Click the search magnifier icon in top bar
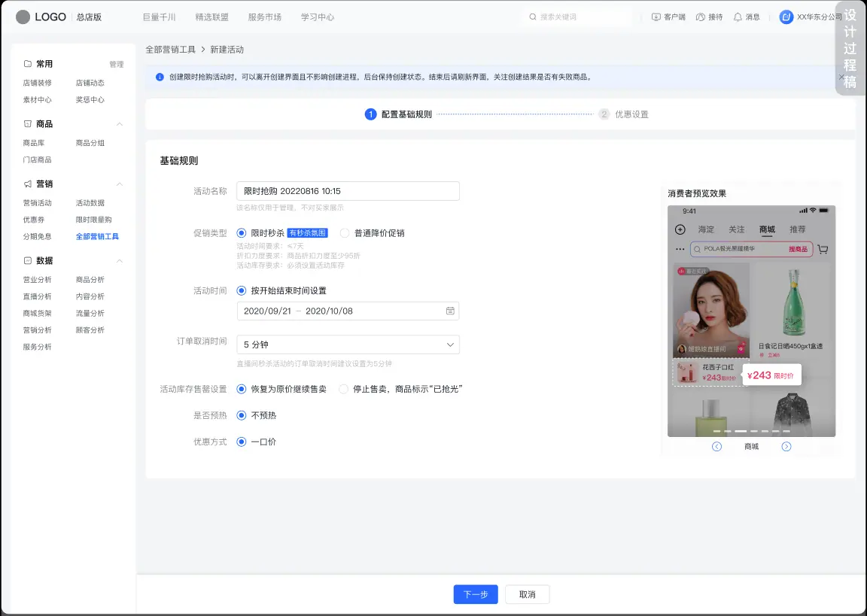 533,17
